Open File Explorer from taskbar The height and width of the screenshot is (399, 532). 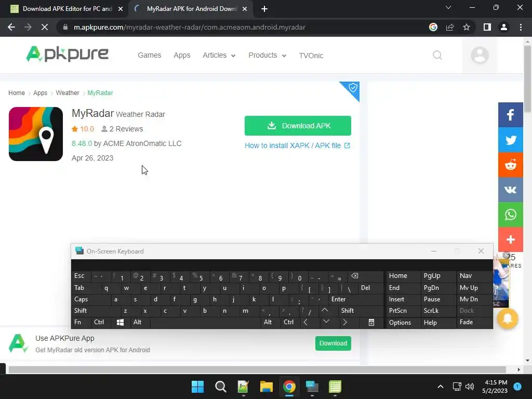[x=267, y=387]
